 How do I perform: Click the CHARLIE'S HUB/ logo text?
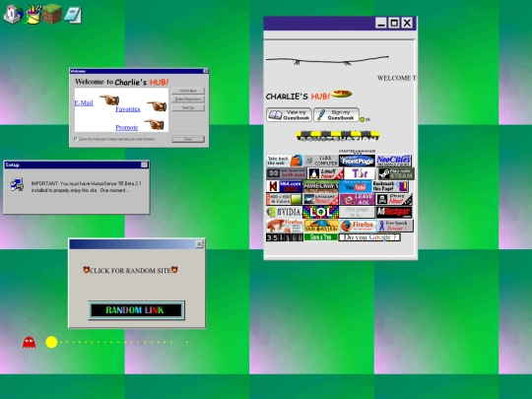[298, 97]
